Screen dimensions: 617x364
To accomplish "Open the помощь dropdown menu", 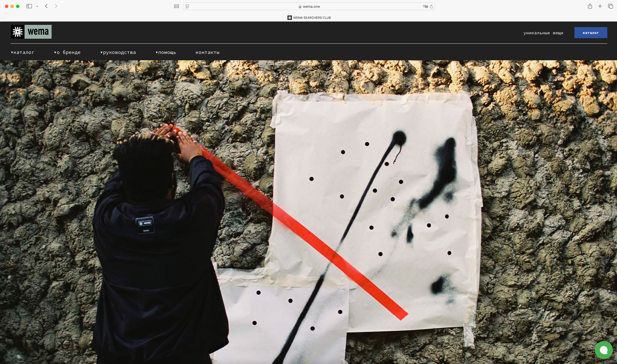I will (165, 52).
